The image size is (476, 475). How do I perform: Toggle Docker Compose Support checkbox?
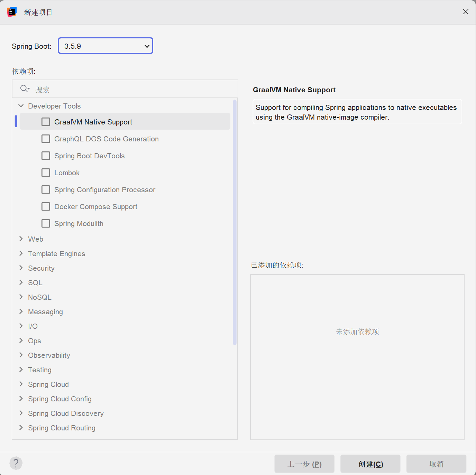click(x=46, y=207)
